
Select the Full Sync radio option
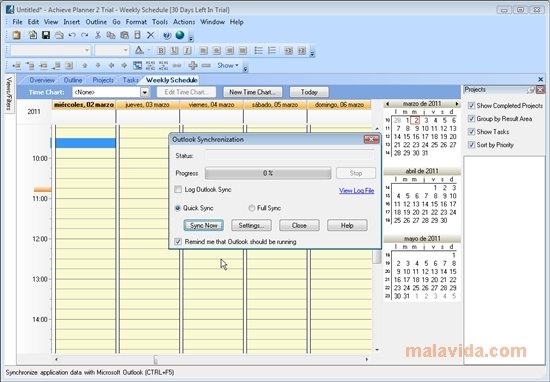[251, 208]
